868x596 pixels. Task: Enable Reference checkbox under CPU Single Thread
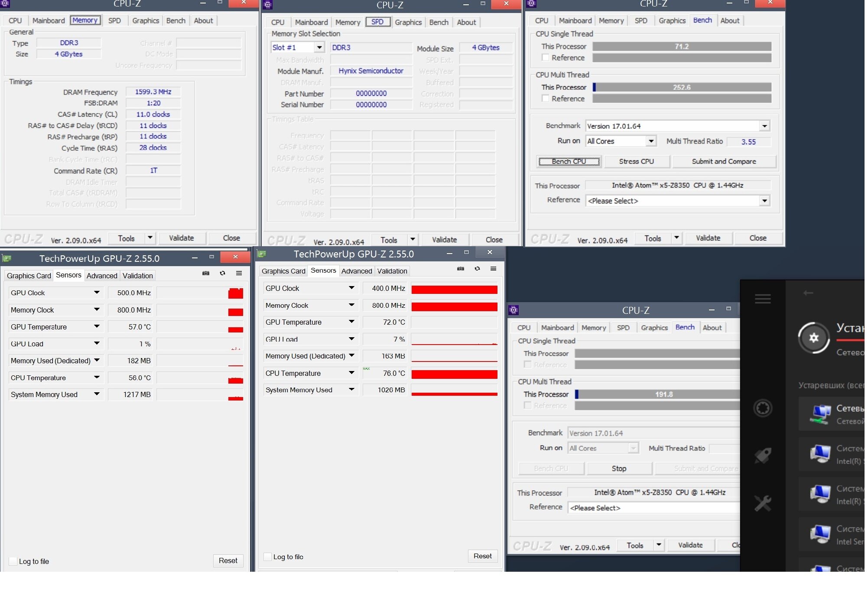point(546,58)
